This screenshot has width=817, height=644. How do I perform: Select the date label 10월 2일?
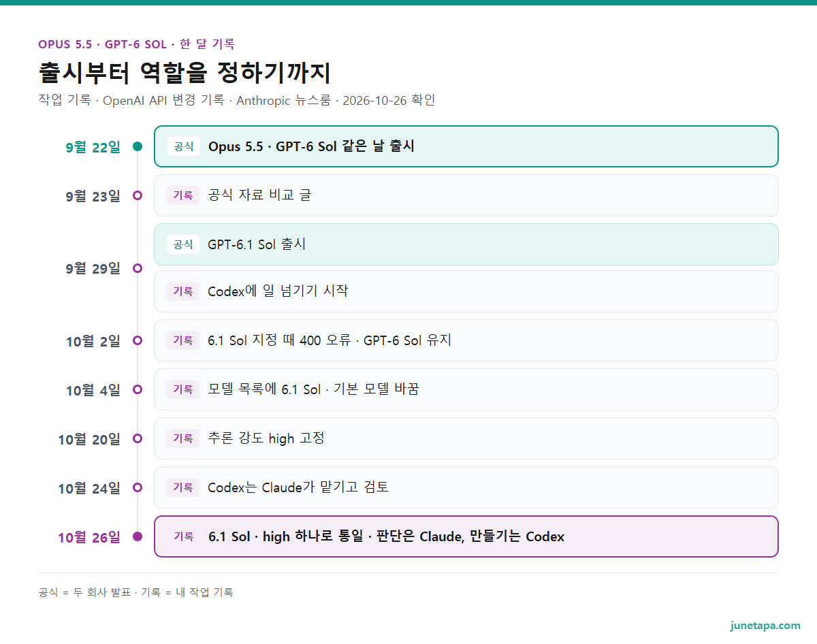click(x=93, y=341)
